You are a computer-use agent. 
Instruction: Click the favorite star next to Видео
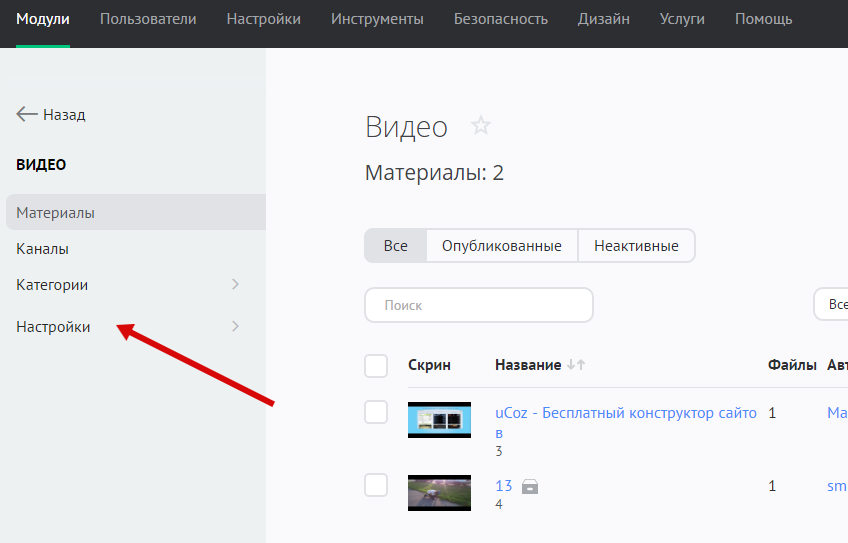(481, 126)
